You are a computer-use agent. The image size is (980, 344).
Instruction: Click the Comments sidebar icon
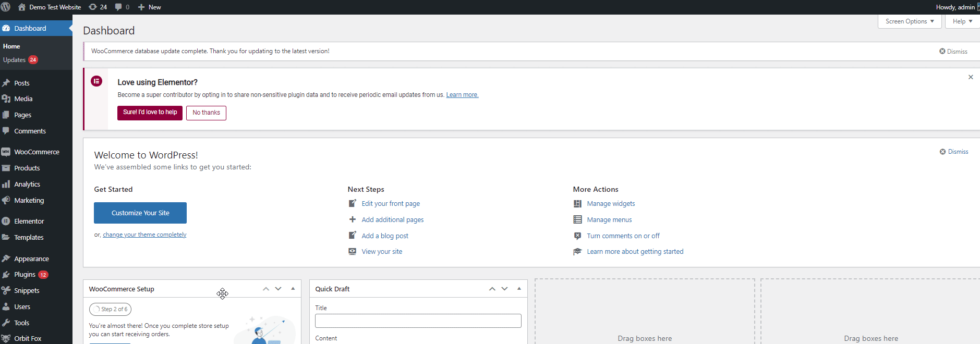coord(6,131)
